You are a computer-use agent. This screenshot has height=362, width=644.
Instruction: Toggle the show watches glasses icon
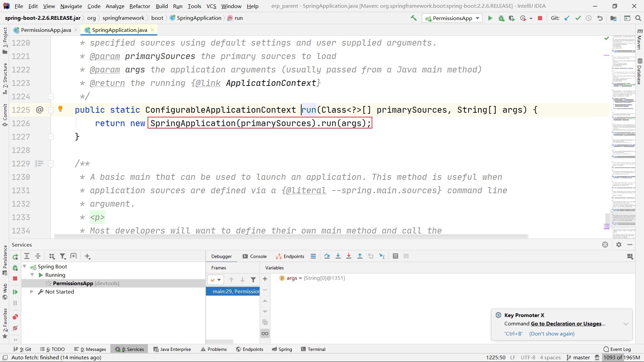pos(265,333)
